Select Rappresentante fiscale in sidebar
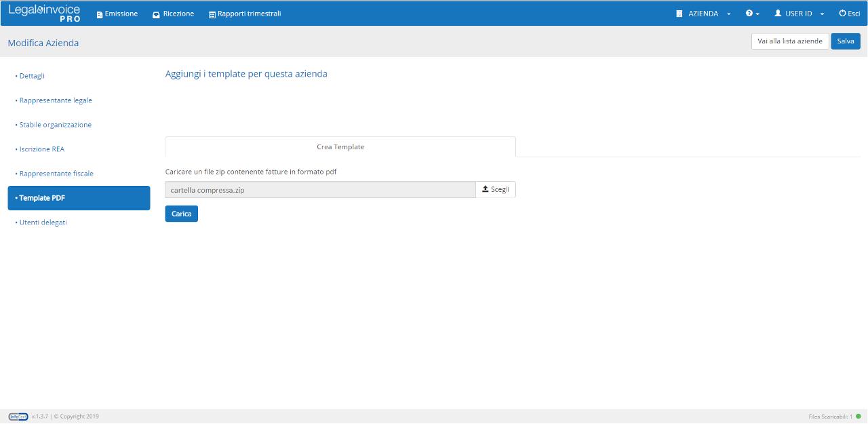The width and height of the screenshot is (868, 424). point(56,174)
